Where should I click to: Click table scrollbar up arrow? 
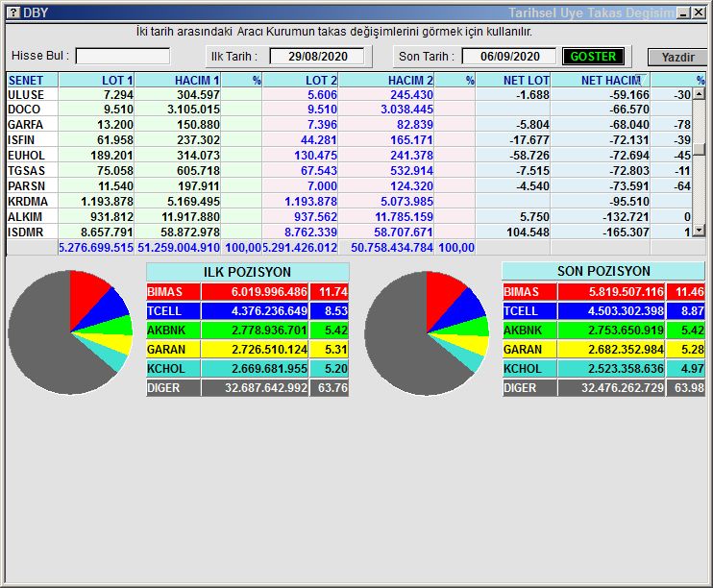[x=699, y=94]
